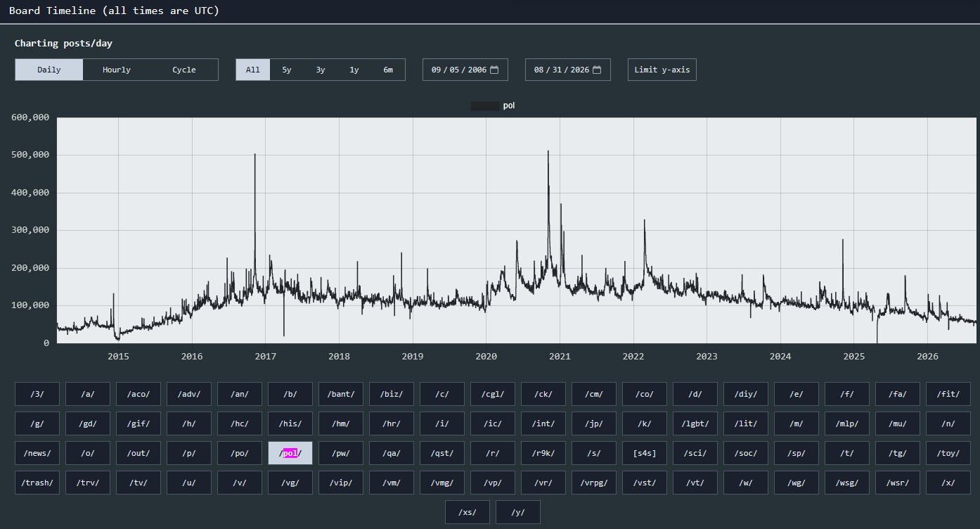The width and height of the screenshot is (980, 529).
Task: Select the /b/ board button
Action: click(x=290, y=394)
